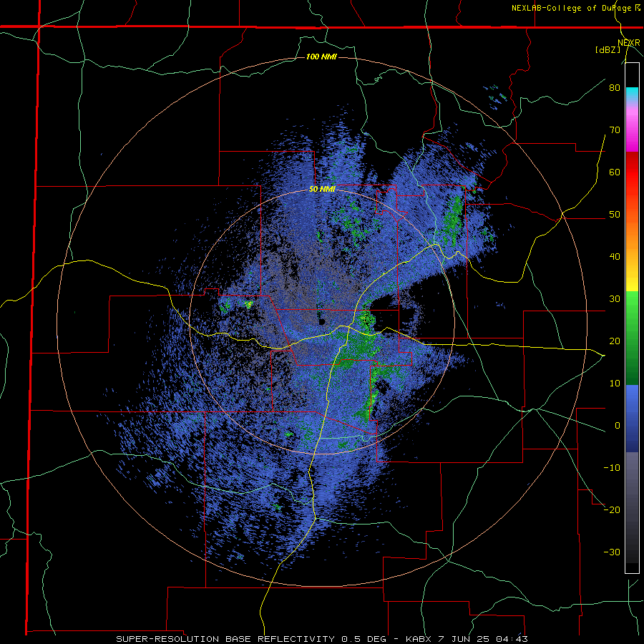The height and width of the screenshot is (644, 644).
Task: Click the 0 value on dBZ scale
Action: [x=618, y=426]
